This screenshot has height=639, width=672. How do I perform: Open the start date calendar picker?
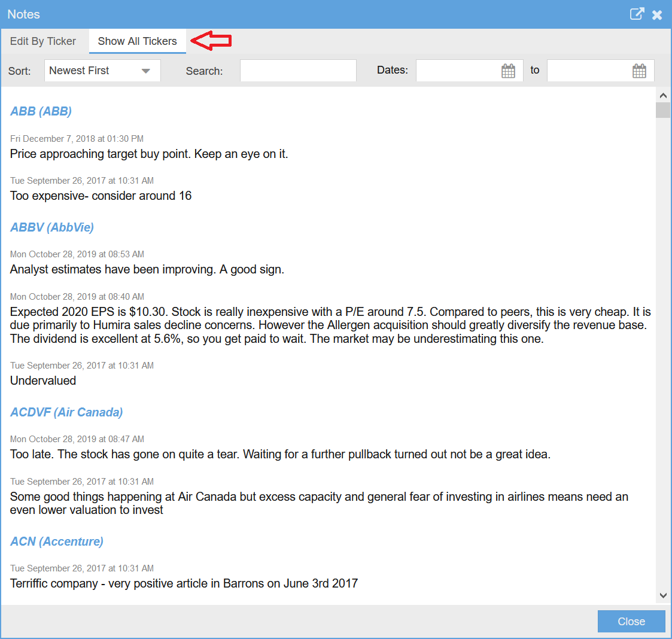(x=508, y=71)
